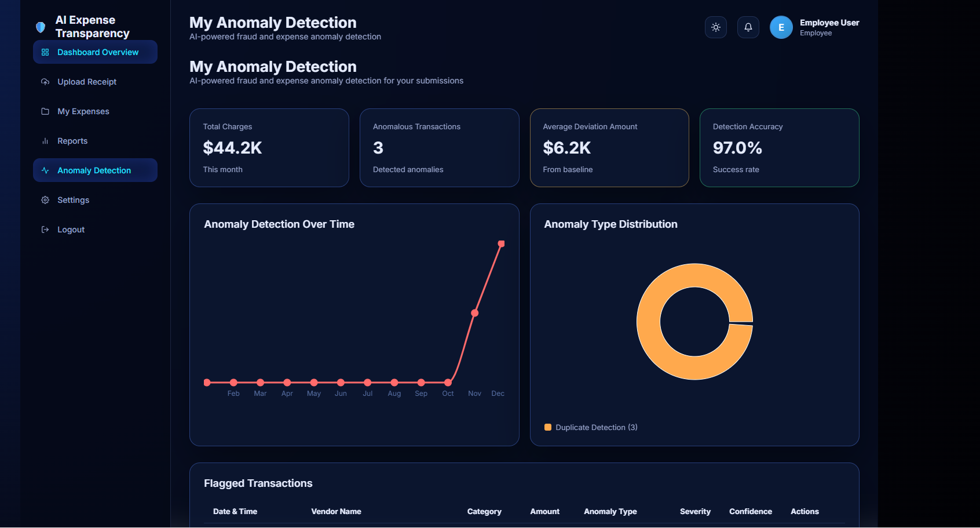The image size is (980, 528).
Task: Click the Average Deviation Amount card
Action: tap(609, 148)
